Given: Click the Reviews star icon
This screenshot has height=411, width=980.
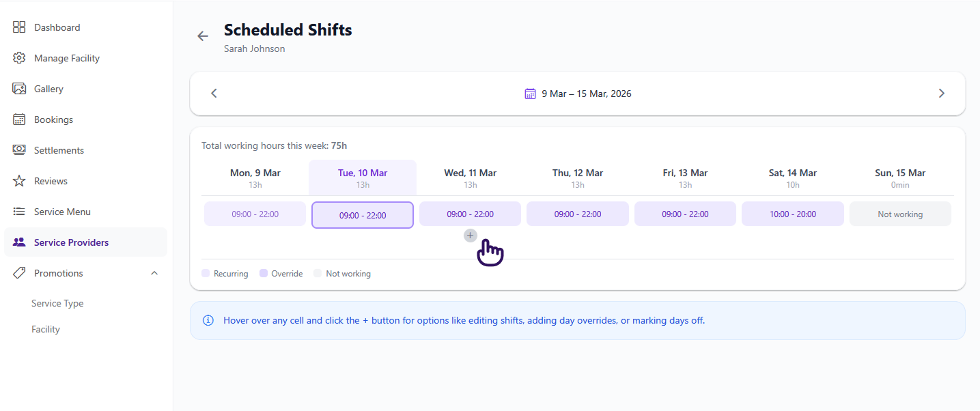Looking at the screenshot, I should tap(19, 181).
